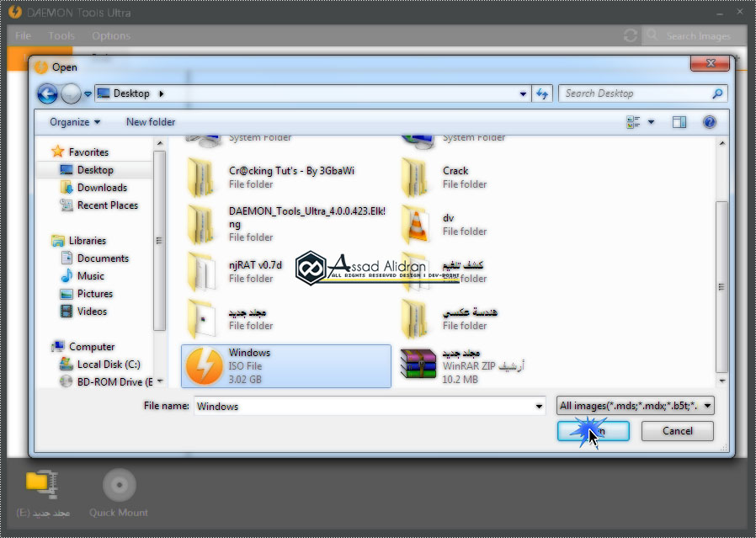Viewport: 756px width, 538px height.
Task: Select the مجلد جديد folder icon
Action: [201, 319]
